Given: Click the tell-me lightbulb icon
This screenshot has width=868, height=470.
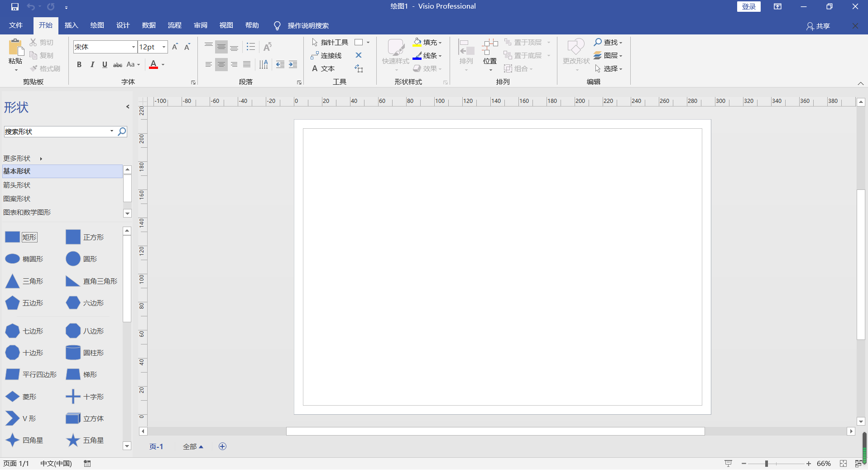Looking at the screenshot, I should 277,25.
